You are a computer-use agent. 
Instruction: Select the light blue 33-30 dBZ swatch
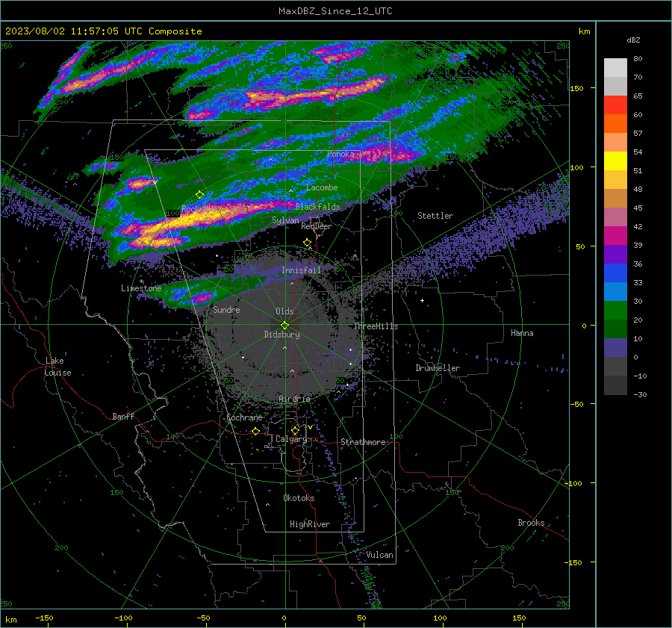tap(615, 291)
